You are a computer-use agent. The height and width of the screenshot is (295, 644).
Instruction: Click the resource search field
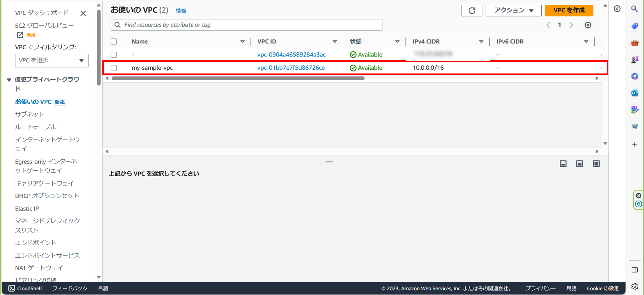(246, 25)
